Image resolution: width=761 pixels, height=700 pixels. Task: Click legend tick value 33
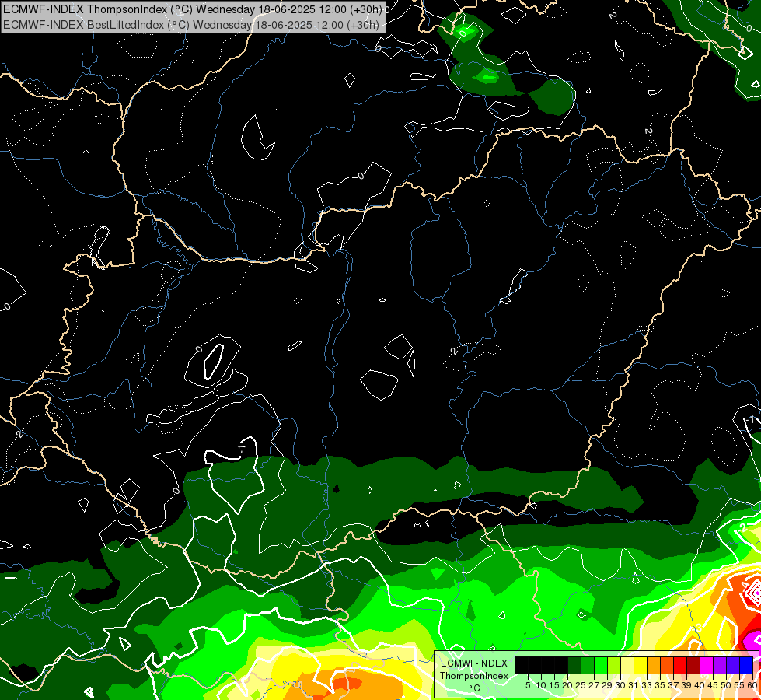point(647,685)
